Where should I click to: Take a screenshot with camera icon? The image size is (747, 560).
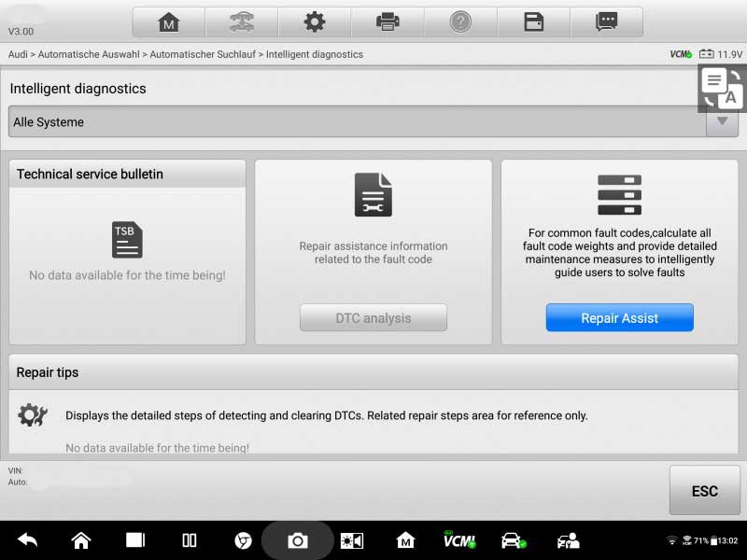pos(297,540)
